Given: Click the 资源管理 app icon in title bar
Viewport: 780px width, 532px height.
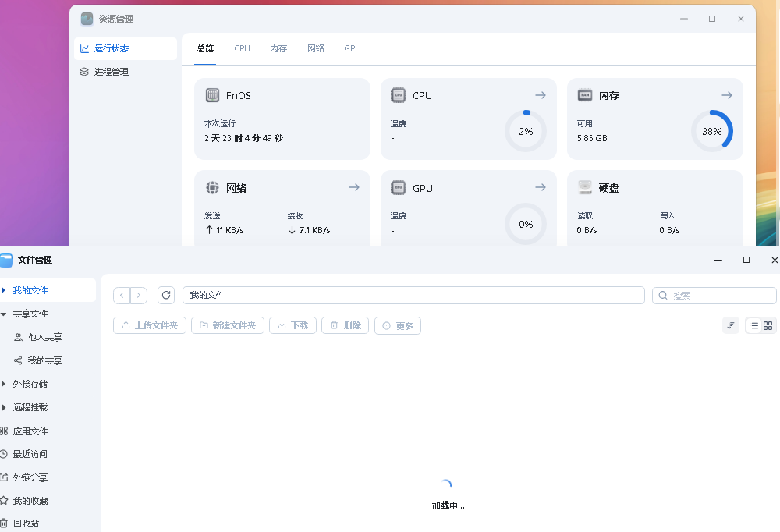Looking at the screenshot, I should tap(87, 19).
